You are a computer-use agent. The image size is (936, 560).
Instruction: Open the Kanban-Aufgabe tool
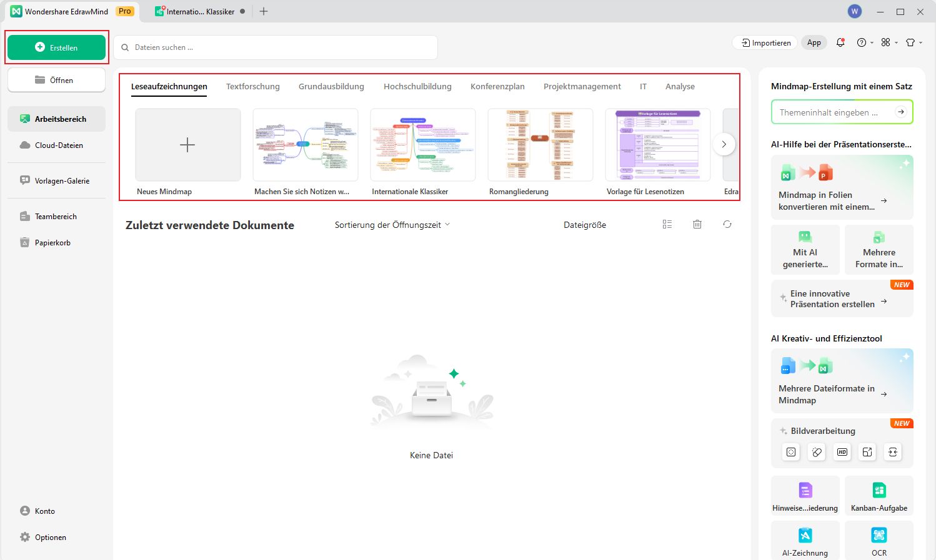point(879,496)
